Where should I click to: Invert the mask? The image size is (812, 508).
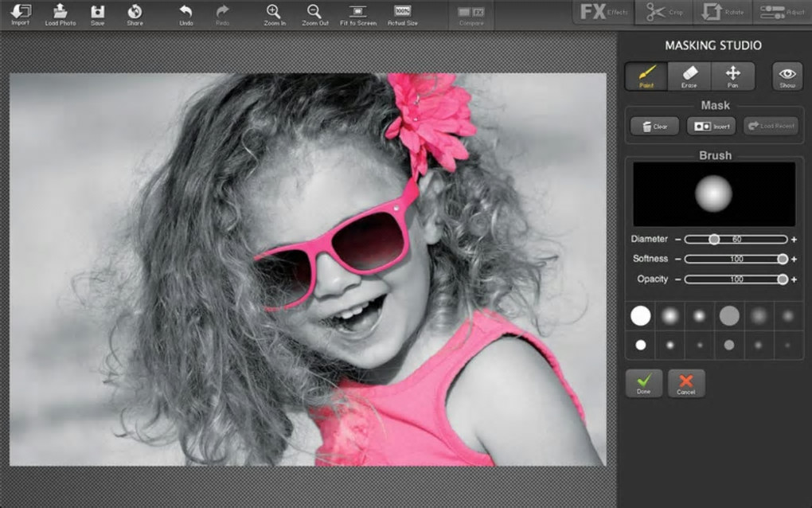(x=710, y=126)
